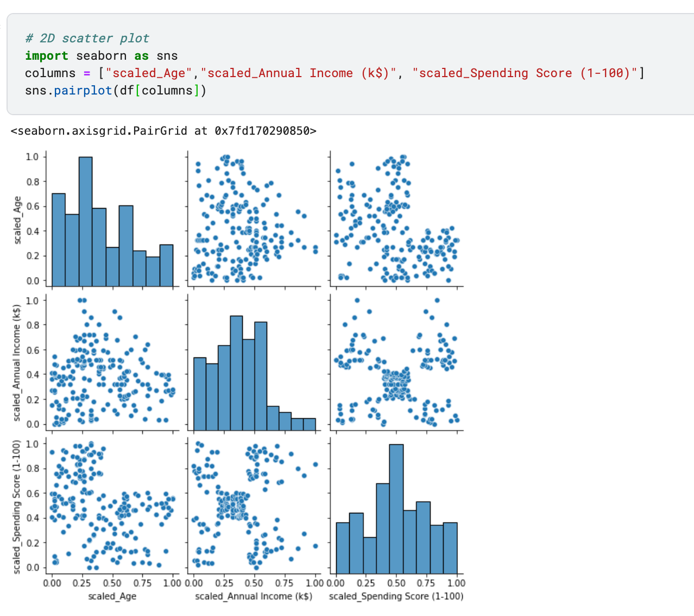Click the Annual Income versus Age scatter plot, middle left
Screen dimensions: 694x616
pos(112,362)
